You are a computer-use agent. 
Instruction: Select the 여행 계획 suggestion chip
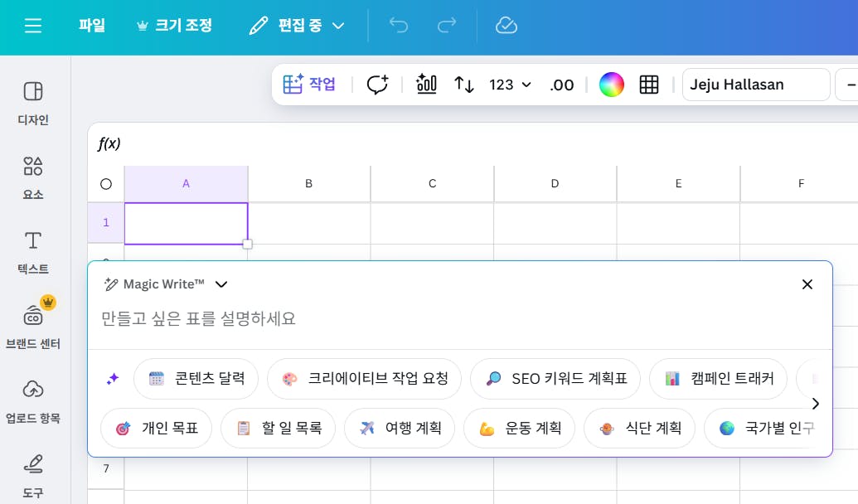tap(400, 429)
